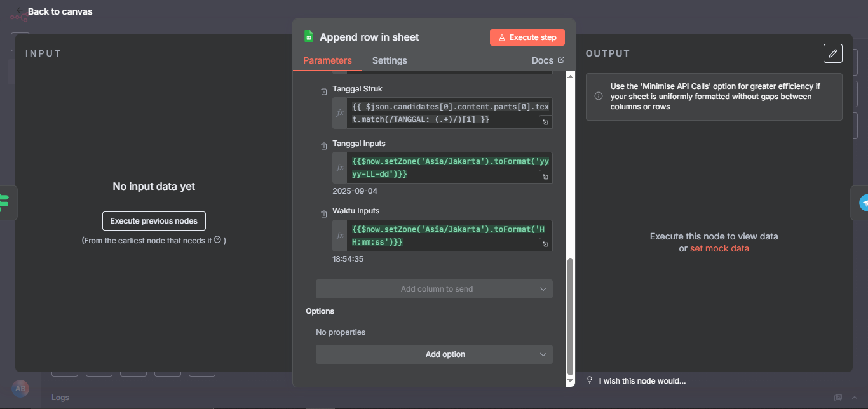This screenshot has width=868, height=409.
Task: Expand the Add option dropdown
Action: point(434,354)
